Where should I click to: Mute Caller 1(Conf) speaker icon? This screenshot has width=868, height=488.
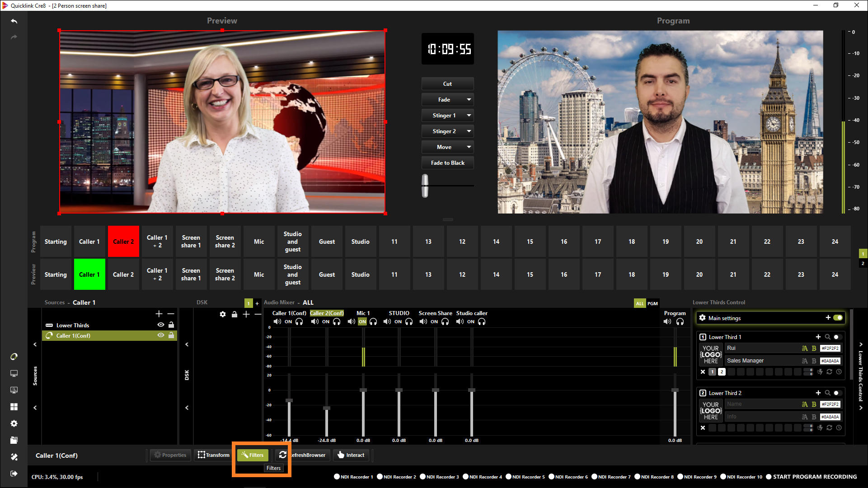click(277, 322)
